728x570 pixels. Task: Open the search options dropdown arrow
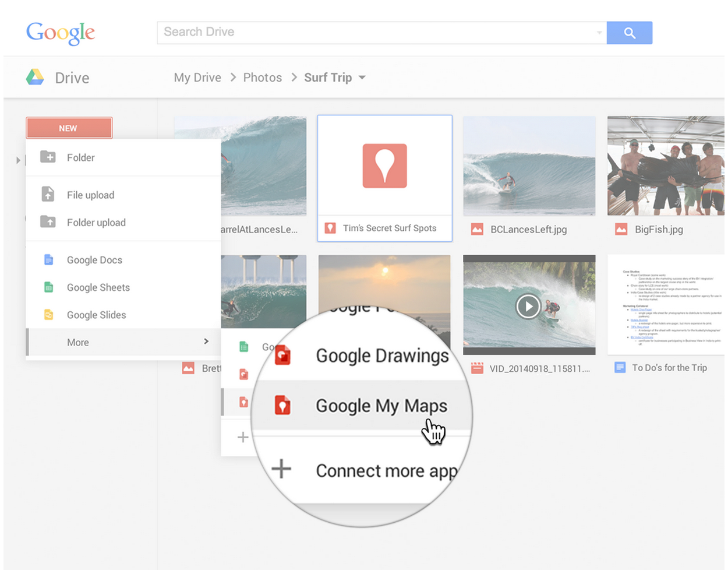pyautogui.click(x=599, y=33)
